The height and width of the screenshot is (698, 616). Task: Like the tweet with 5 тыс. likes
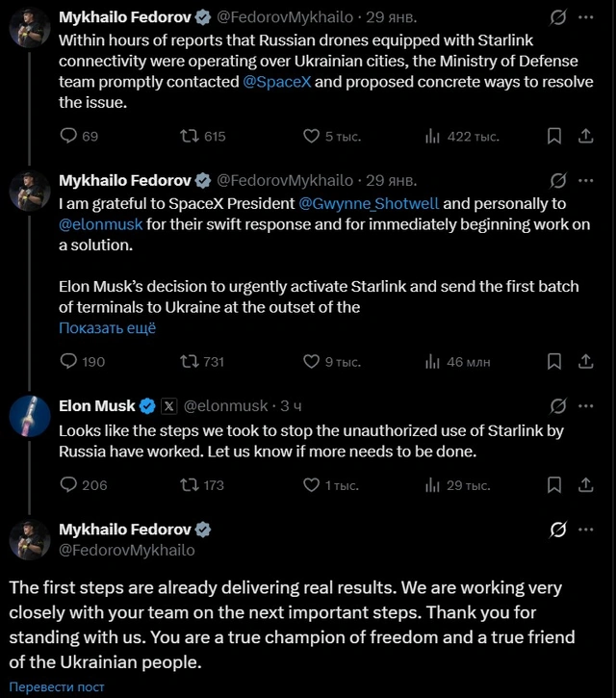pyautogui.click(x=312, y=137)
